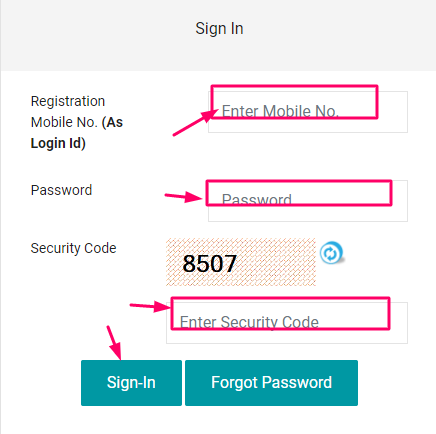Click pink arrow pointing to security code field
Screen dimensions: 436x434
[x=150, y=306]
